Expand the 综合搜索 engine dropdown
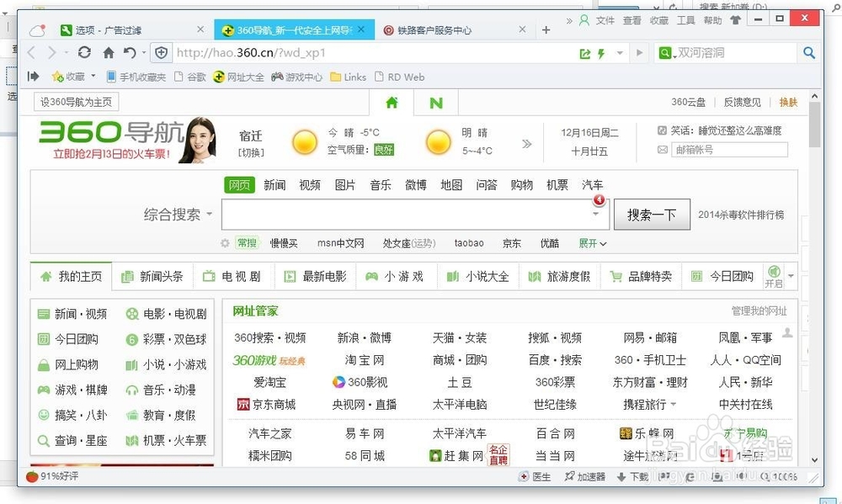 [x=210, y=215]
